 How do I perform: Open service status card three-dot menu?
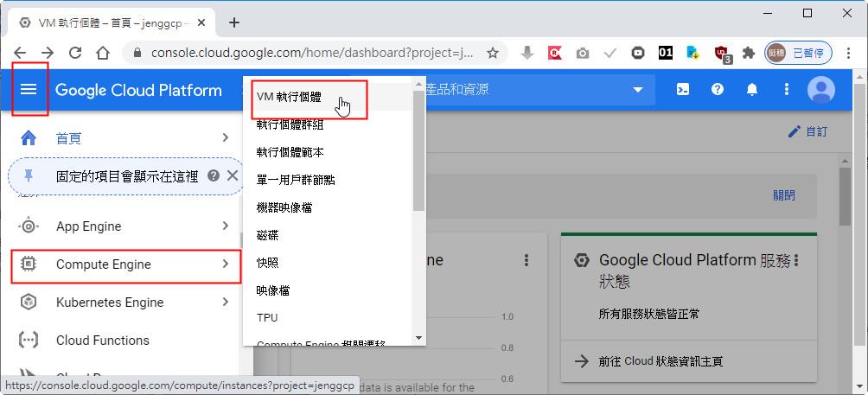pyautogui.click(x=796, y=260)
